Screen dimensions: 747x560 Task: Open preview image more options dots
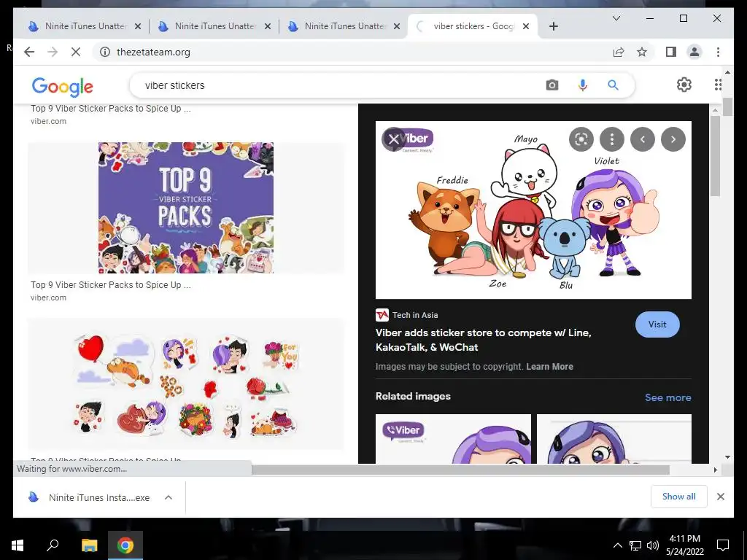pos(612,139)
